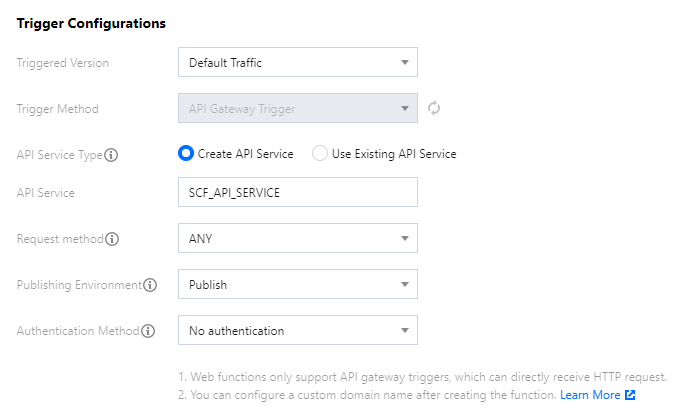Open the Triggered Version dropdown

297,63
